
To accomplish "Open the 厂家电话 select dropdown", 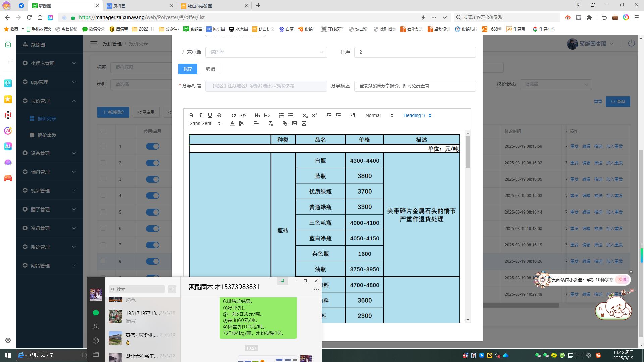I will (266, 52).
